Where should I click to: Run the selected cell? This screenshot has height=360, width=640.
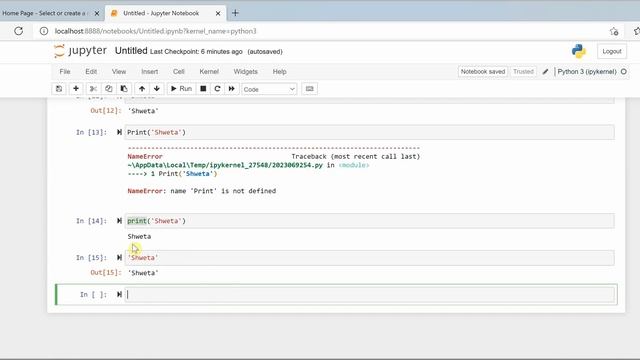tap(181, 89)
